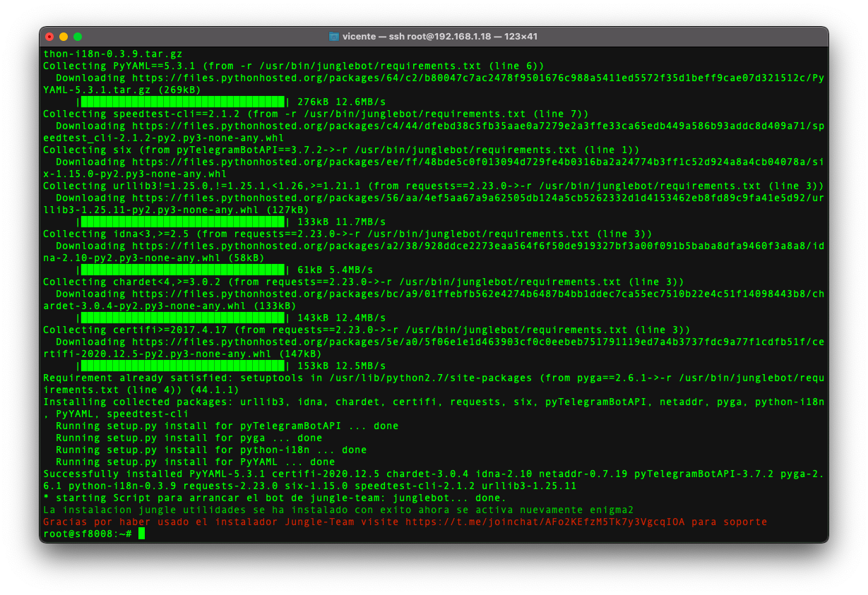
Task: Click the progress bar showing 61kB 5.4MB/s
Action: pos(182,270)
